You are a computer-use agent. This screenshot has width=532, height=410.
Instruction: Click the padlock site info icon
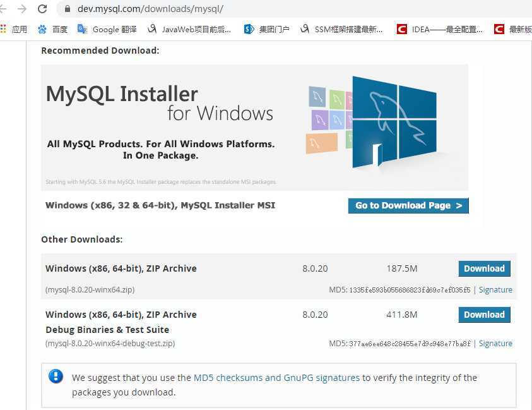coord(68,9)
